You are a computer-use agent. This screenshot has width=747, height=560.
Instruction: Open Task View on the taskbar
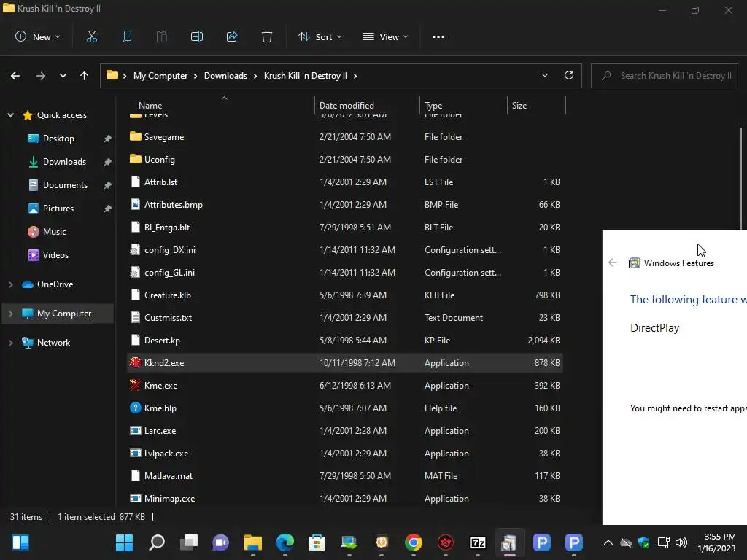(x=189, y=542)
